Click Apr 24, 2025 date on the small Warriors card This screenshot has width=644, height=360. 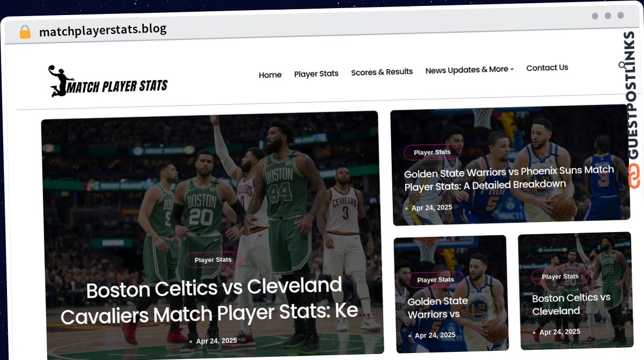pyautogui.click(x=435, y=335)
